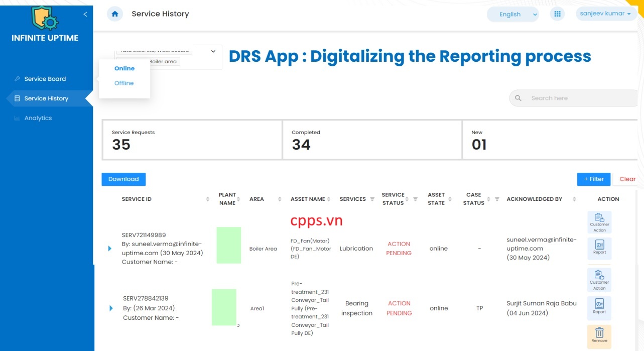Select the Offline option
This screenshot has height=351, width=644.
(x=124, y=83)
